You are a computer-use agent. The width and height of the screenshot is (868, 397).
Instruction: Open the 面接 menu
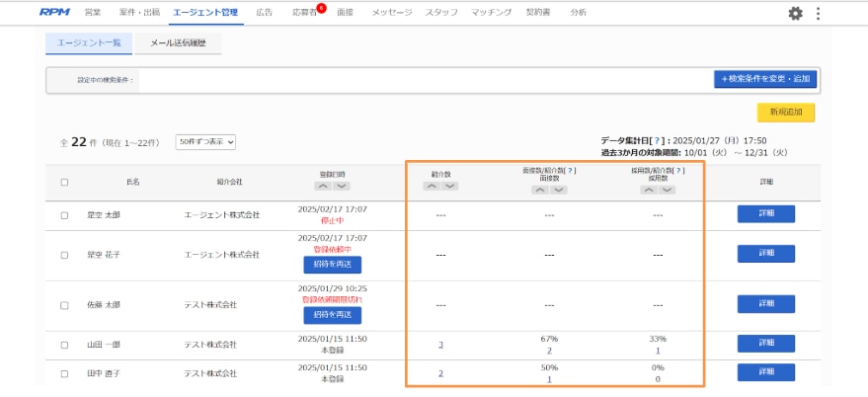pyautogui.click(x=345, y=12)
